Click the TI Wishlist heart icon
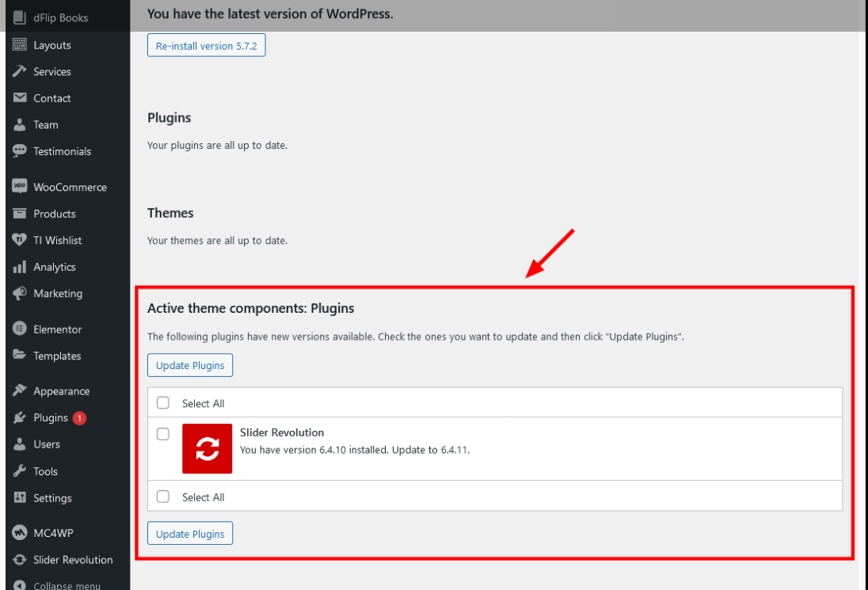The height and width of the screenshot is (590, 868). (x=19, y=240)
